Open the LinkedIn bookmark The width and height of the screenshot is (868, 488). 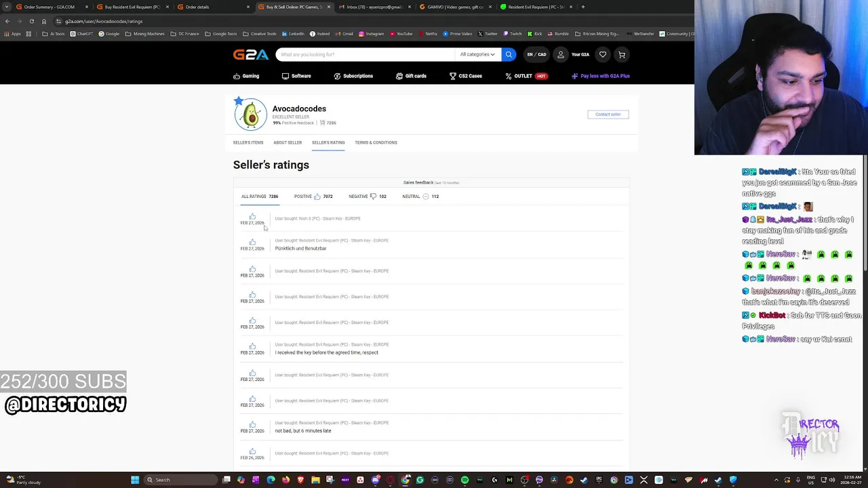click(x=294, y=34)
